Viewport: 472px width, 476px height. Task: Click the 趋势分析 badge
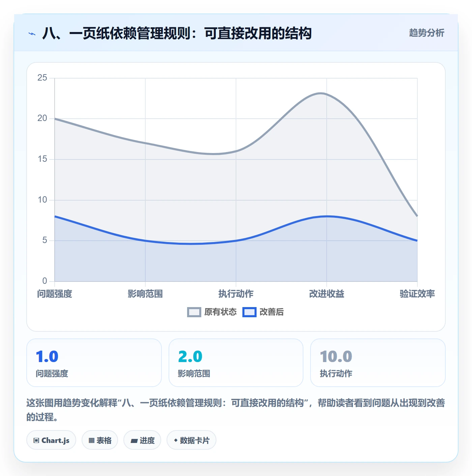426,33
